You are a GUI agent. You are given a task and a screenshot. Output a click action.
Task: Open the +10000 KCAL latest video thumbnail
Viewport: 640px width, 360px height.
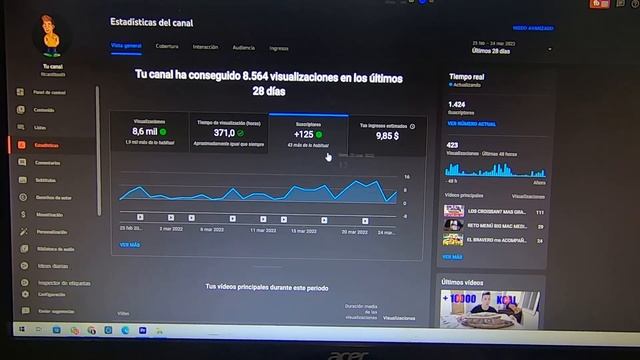pos(489,309)
